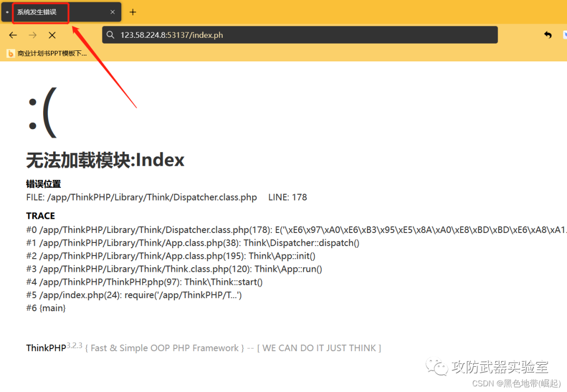The height and width of the screenshot is (392, 567).
Task: Click trace line #2 App.class.php(195)
Action: tap(171, 256)
